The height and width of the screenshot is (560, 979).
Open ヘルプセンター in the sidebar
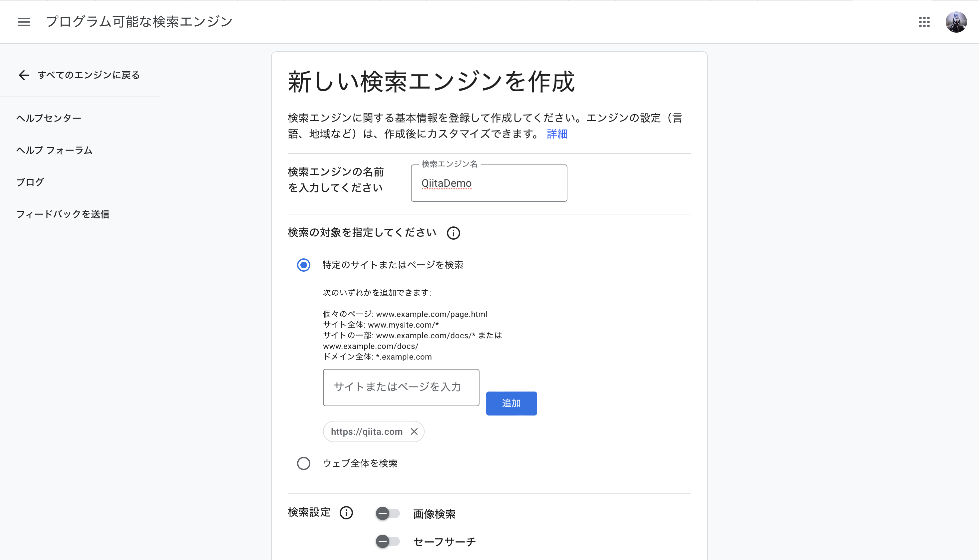click(x=49, y=118)
